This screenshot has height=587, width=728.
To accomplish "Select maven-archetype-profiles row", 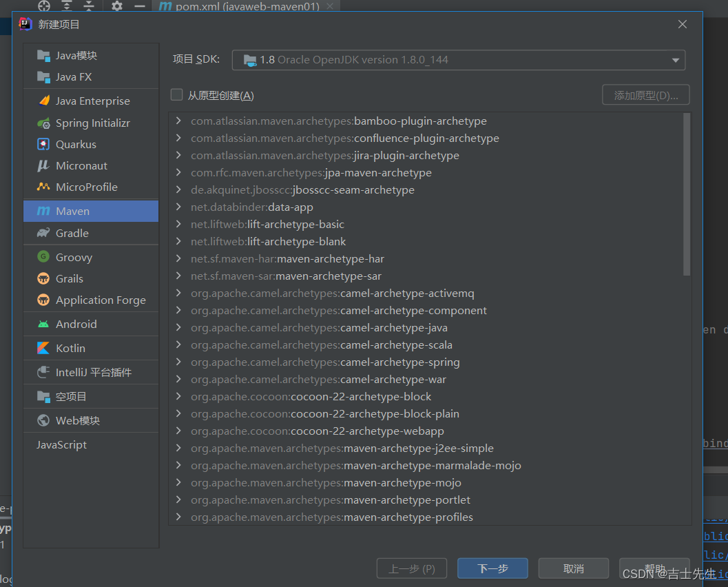I will point(427,517).
